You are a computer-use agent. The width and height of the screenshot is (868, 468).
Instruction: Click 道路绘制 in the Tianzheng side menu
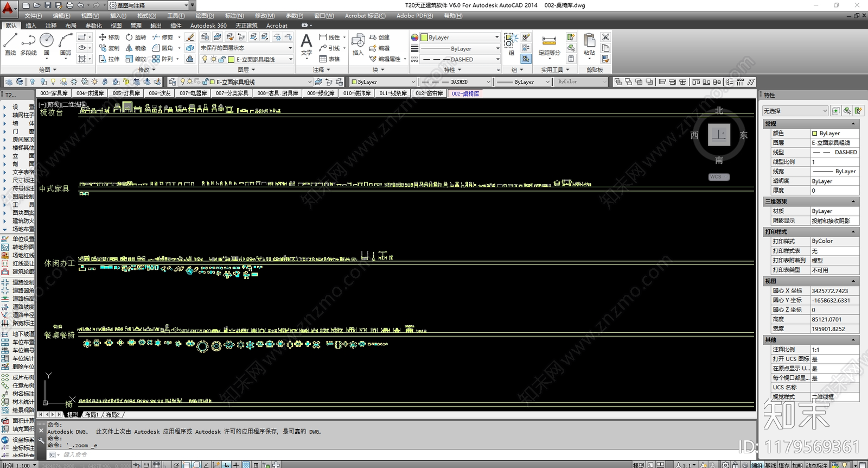point(23,282)
